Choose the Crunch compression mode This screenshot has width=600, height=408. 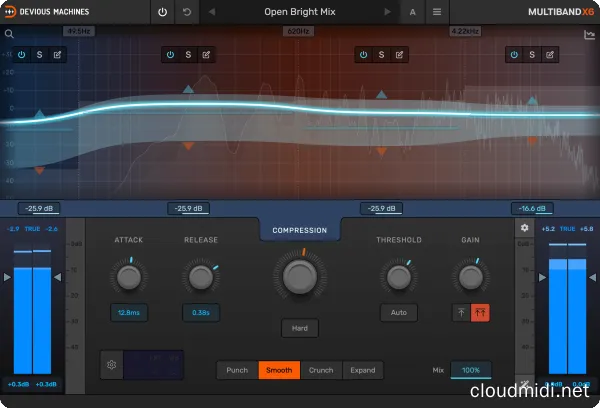click(x=321, y=370)
